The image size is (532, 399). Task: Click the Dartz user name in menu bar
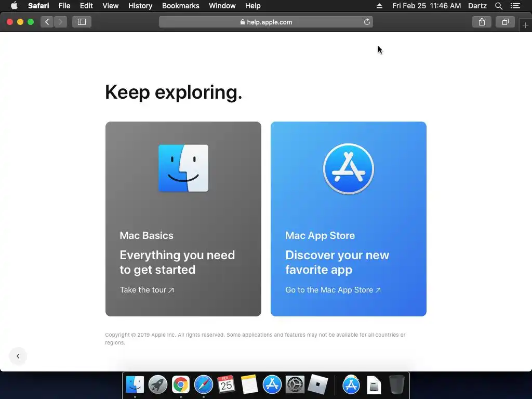(x=477, y=6)
